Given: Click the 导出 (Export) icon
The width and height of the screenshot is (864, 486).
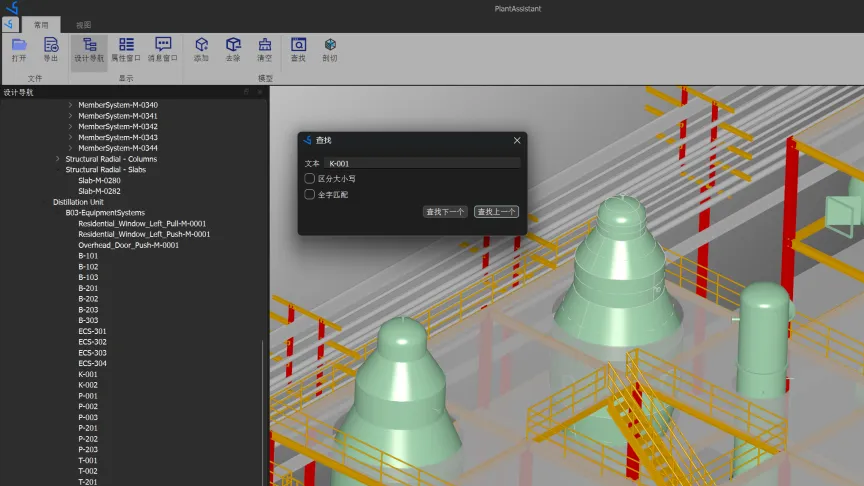Looking at the screenshot, I should (x=51, y=49).
